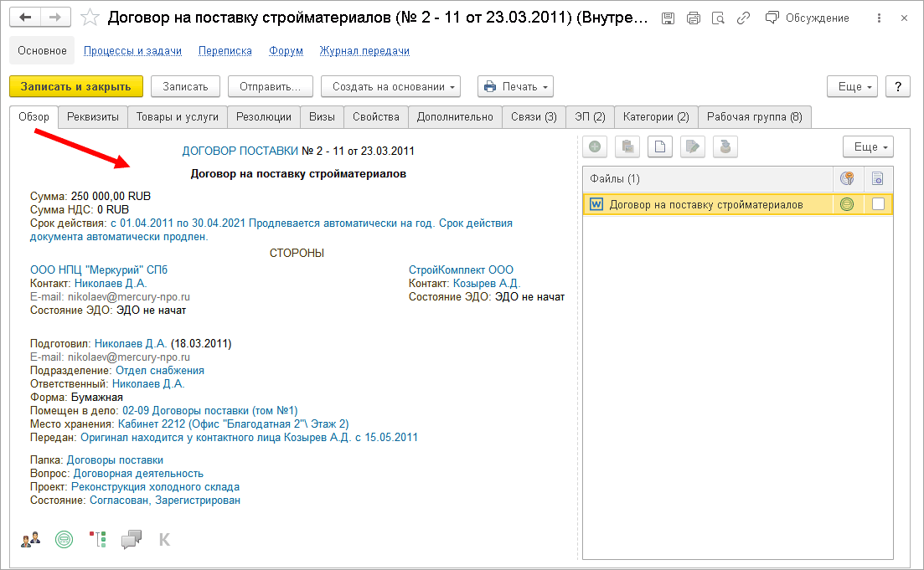Open the Еще menu in the files panel

tap(868, 146)
